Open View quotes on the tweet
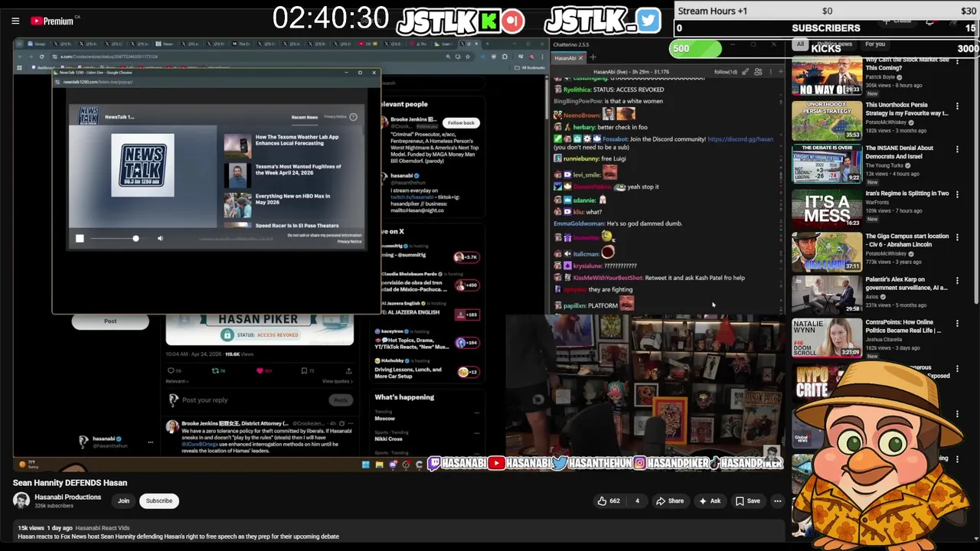The height and width of the screenshot is (551, 980). click(x=337, y=381)
